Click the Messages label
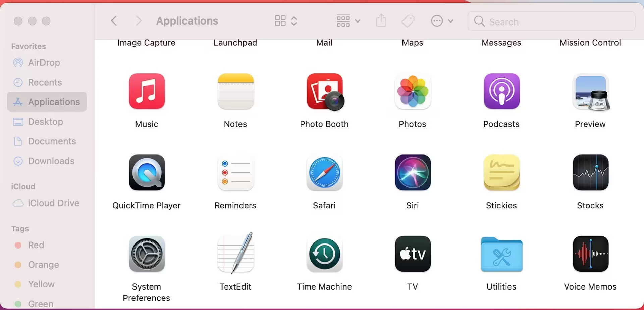Viewport: 644px width, 310px height. pyautogui.click(x=501, y=43)
